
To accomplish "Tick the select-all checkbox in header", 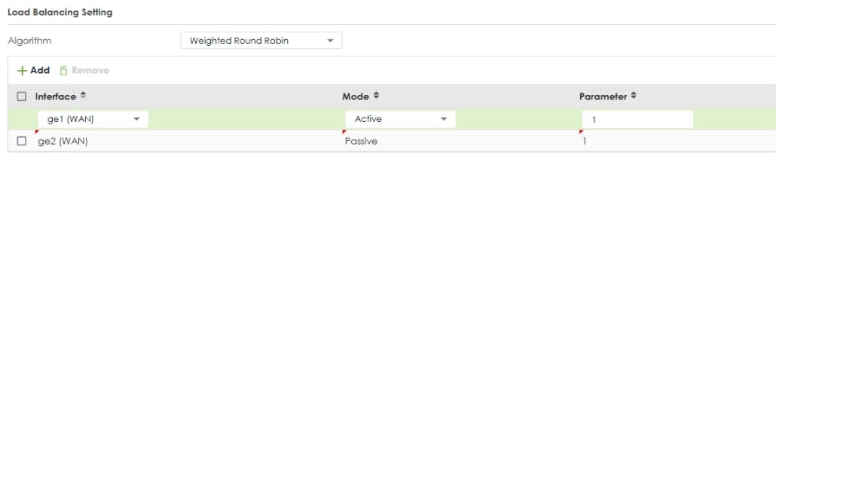I will [22, 96].
